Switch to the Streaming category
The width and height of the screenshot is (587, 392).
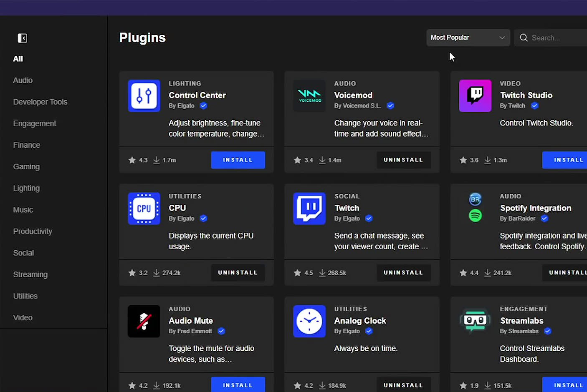[x=30, y=274]
